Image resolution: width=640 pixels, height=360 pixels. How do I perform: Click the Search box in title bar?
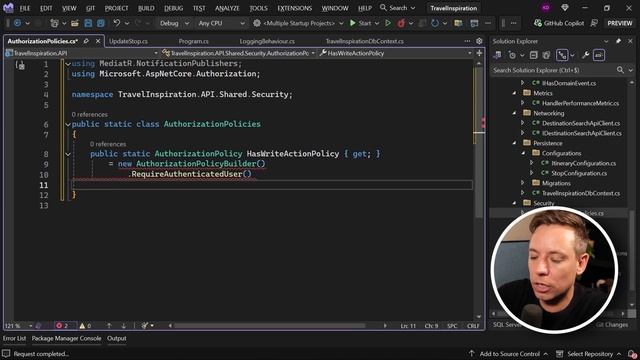(398, 8)
